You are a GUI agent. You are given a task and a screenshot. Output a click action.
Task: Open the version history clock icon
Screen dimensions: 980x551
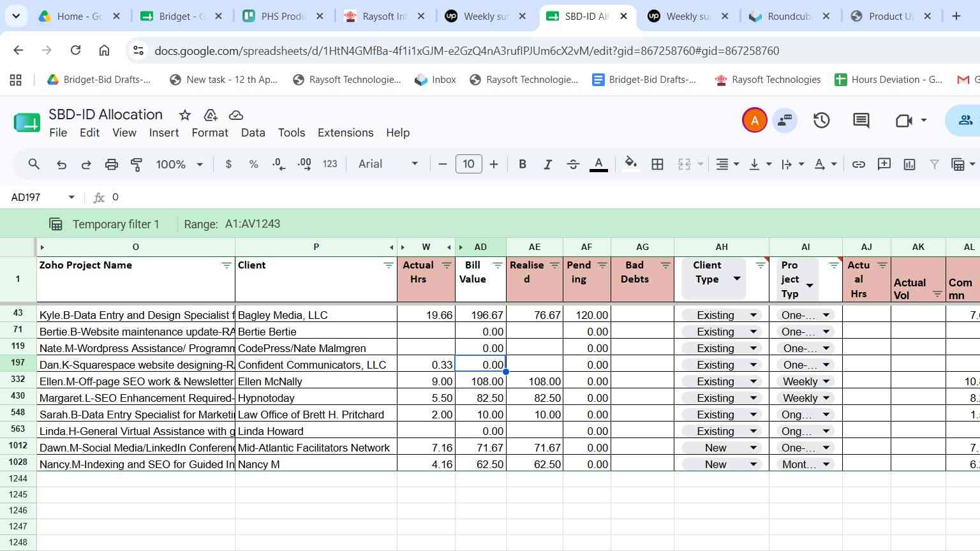(821, 120)
